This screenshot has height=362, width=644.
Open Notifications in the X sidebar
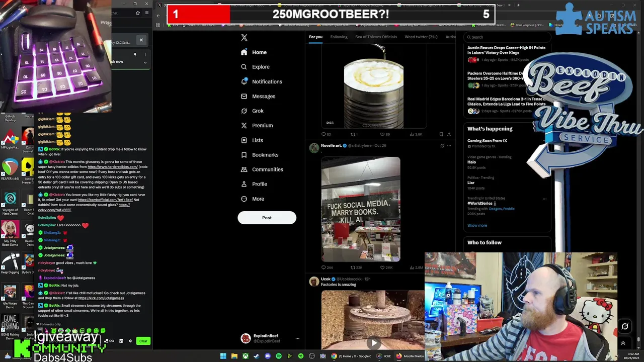[261, 81]
